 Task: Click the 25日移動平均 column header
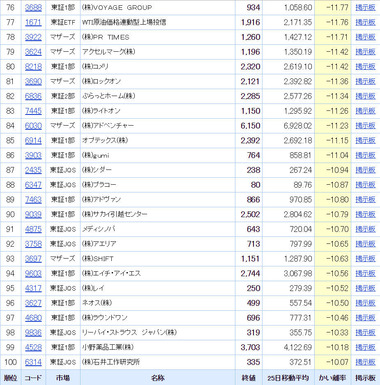click(288, 378)
